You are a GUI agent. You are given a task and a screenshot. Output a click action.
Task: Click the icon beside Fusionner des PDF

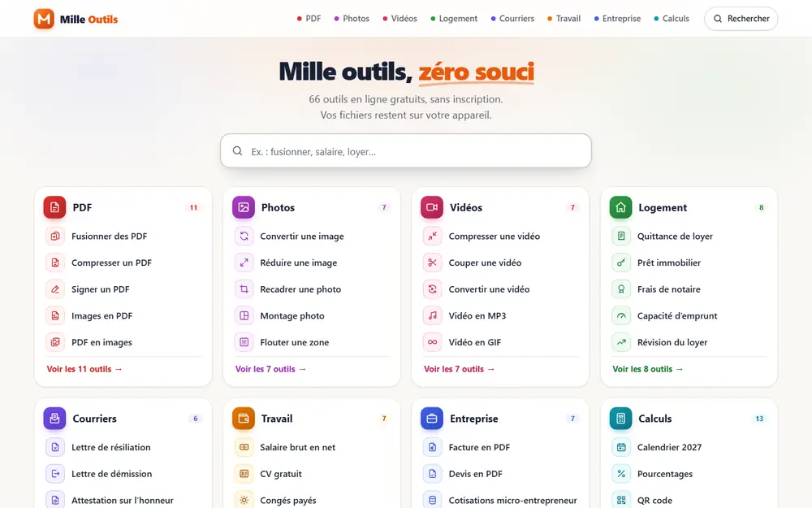[55, 236]
